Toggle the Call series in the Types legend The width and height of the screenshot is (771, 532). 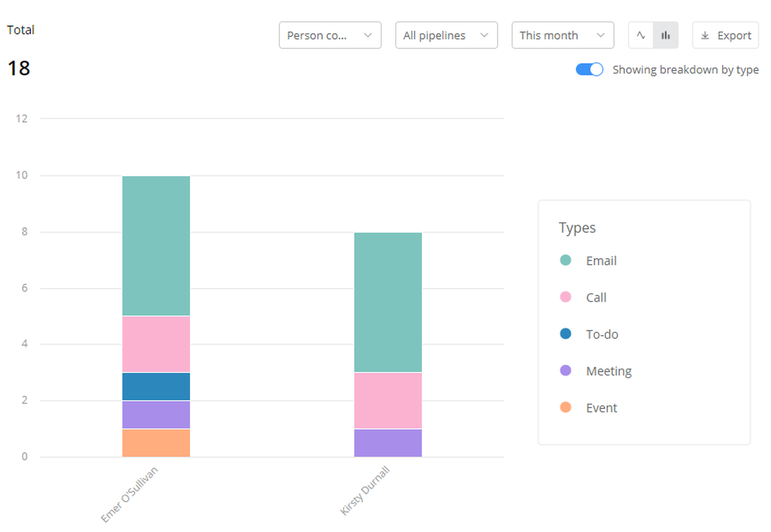pos(596,297)
